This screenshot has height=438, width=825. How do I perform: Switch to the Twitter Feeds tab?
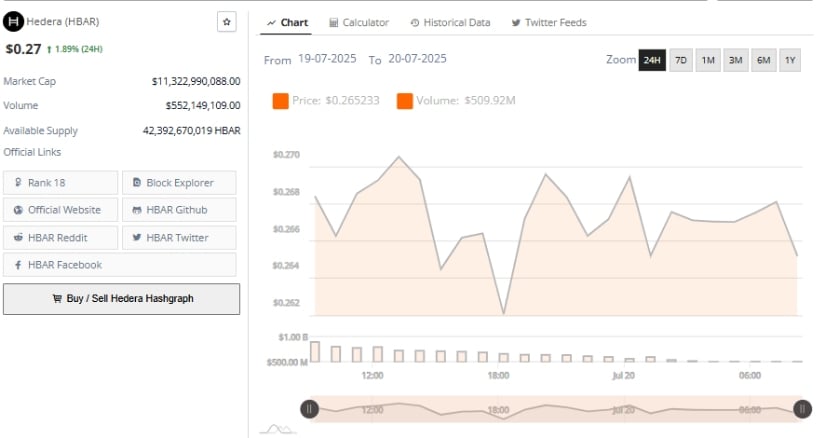click(549, 23)
